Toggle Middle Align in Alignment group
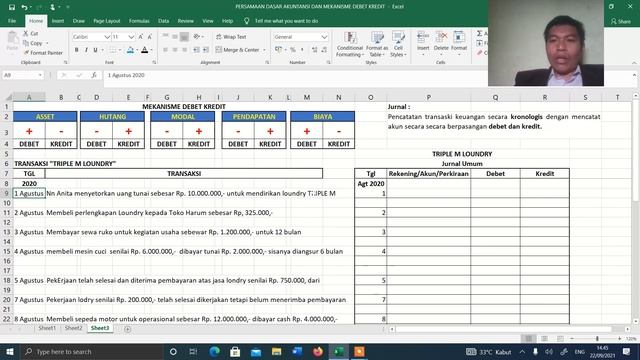 pyautogui.click(x=175, y=37)
